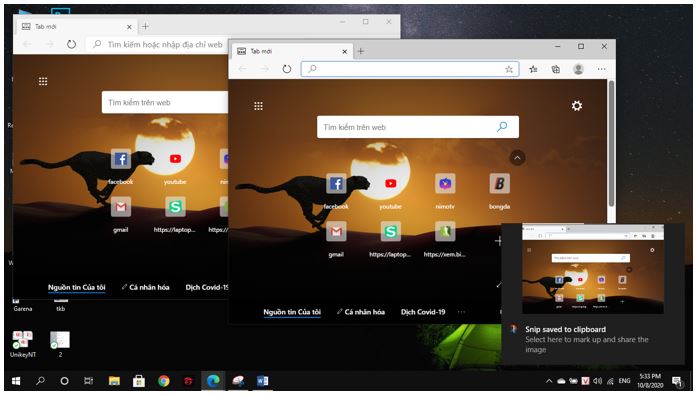Open taskbar search magnifier
697x396 pixels.
click(40, 381)
